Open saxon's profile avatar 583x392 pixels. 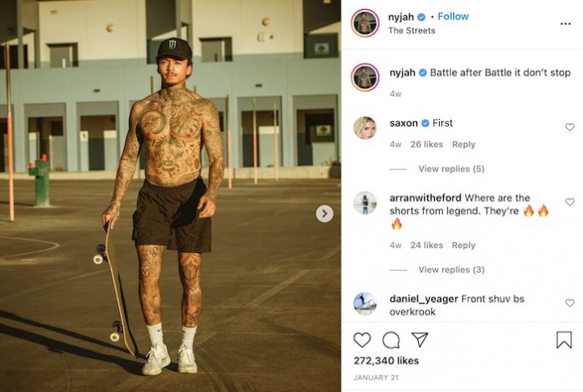[364, 127]
